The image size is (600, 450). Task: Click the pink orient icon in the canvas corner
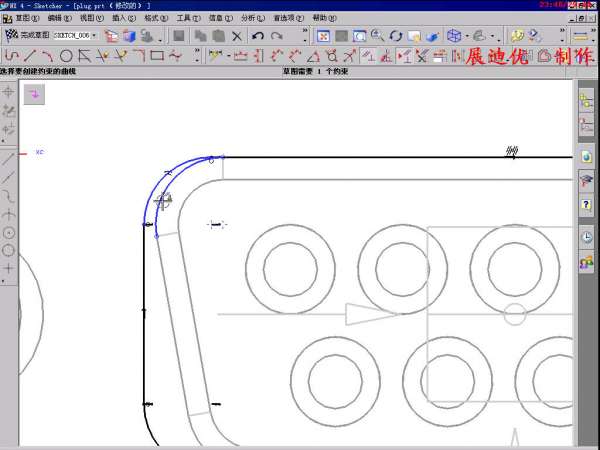(34, 94)
